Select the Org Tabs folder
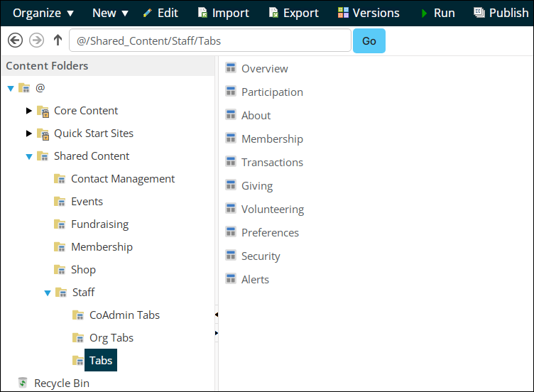The width and height of the screenshot is (534, 392). click(x=111, y=338)
